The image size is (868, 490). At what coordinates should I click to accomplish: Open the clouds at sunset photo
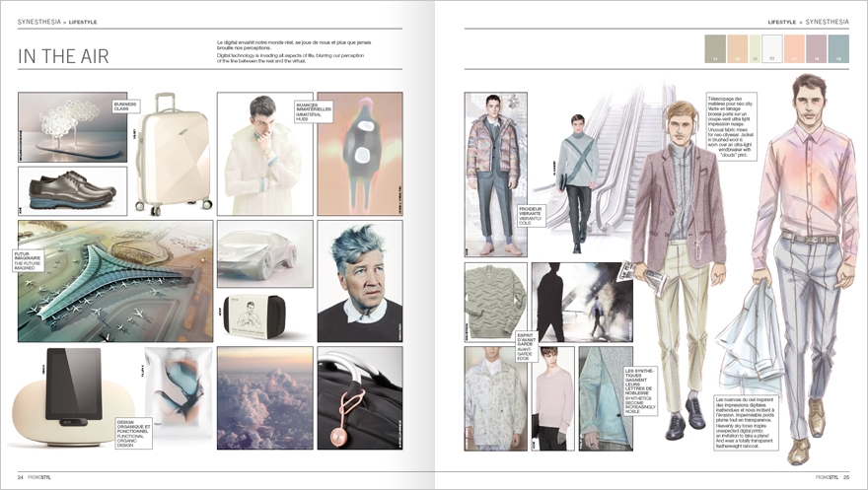pos(264,397)
